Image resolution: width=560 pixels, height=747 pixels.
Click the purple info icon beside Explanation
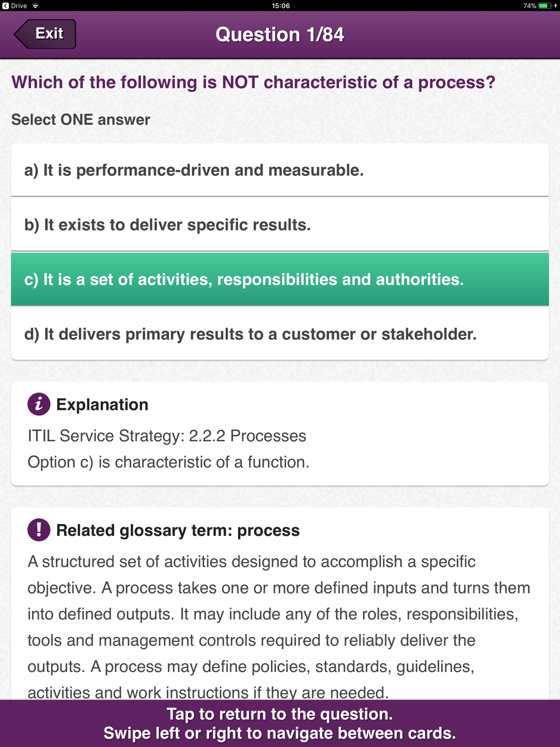pyautogui.click(x=39, y=404)
